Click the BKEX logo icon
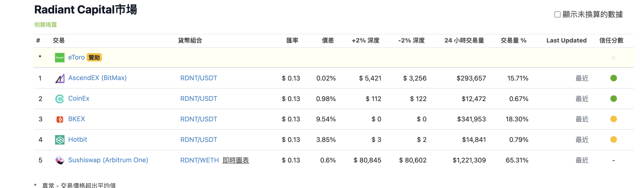 [60, 119]
